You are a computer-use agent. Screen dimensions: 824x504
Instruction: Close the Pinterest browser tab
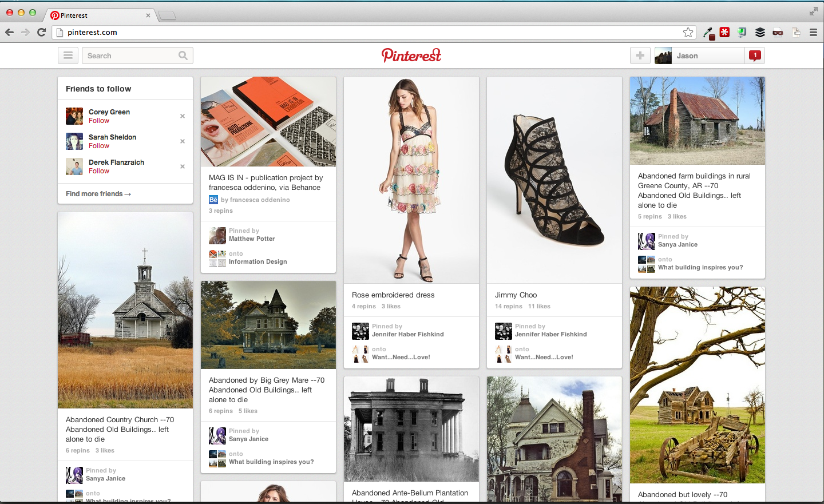pyautogui.click(x=148, y=15)
